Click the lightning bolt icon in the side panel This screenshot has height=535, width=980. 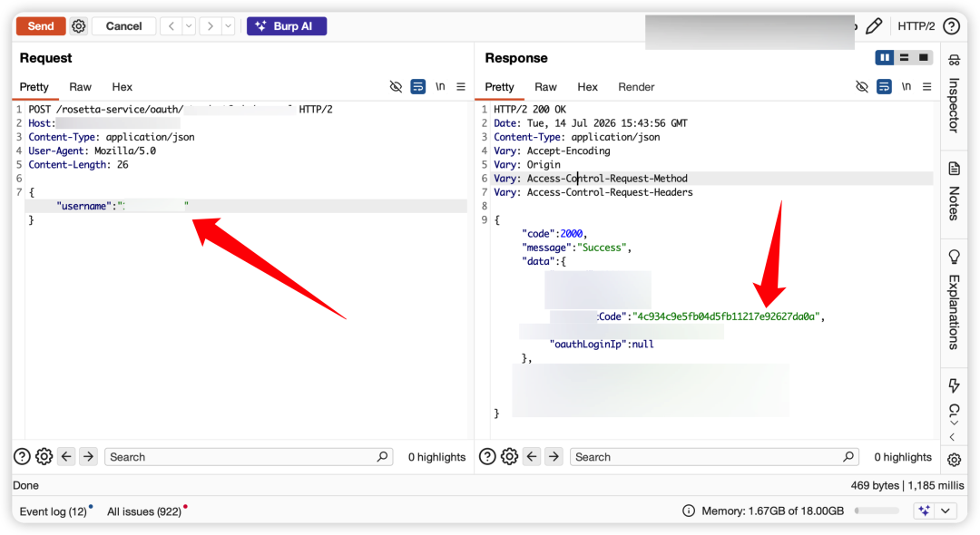[x=954, y=385]
